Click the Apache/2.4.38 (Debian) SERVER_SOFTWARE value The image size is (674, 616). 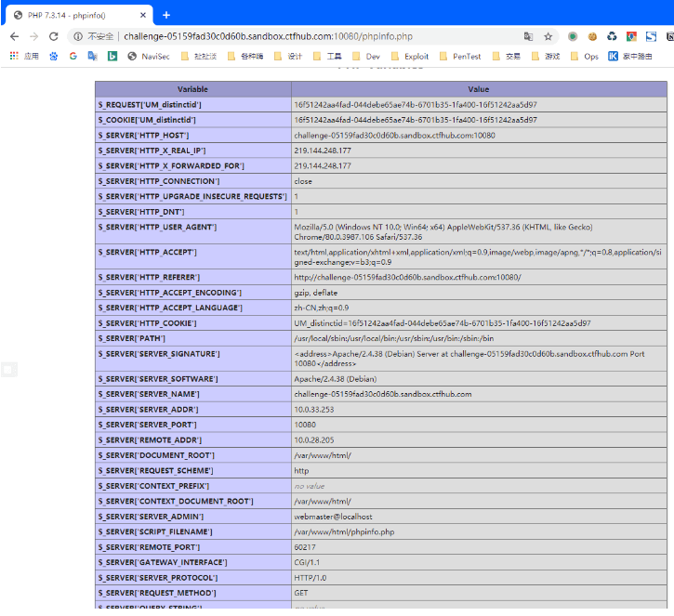click(x=336, y=379)
